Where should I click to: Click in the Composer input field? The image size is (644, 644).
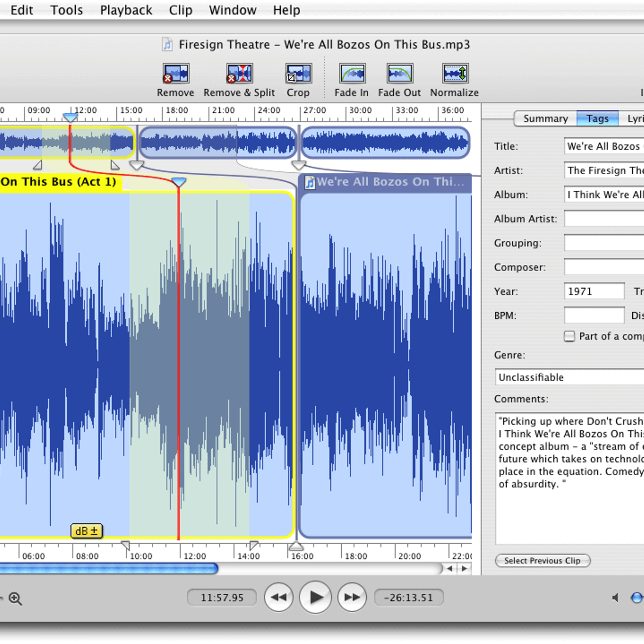point(604,267)
